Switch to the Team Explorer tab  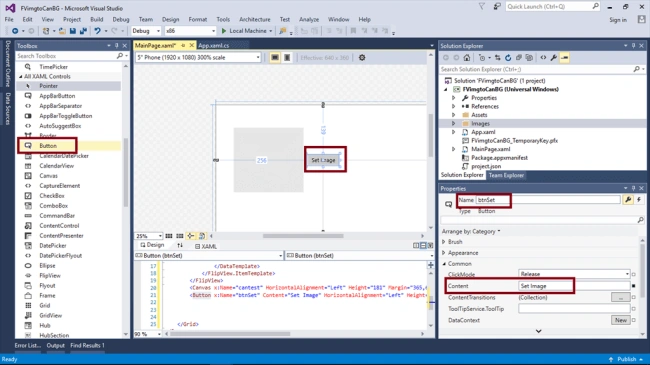pos(506,175)
